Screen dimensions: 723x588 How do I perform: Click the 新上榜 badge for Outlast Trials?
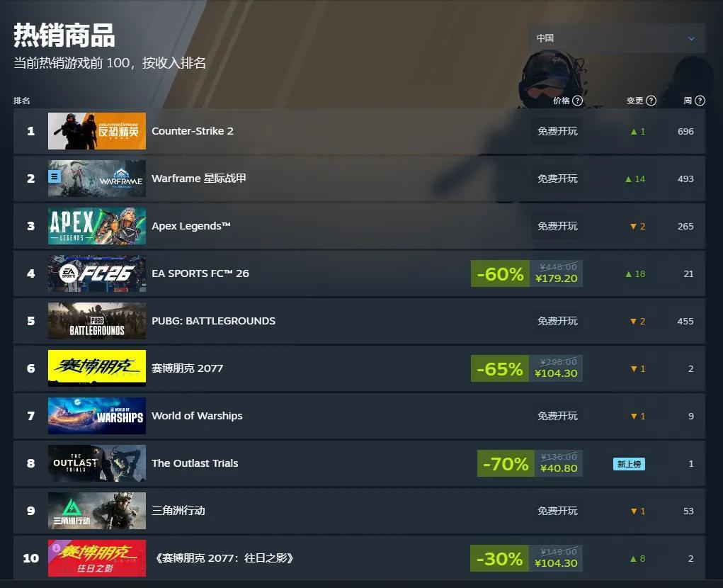click(x=629, y=464)
